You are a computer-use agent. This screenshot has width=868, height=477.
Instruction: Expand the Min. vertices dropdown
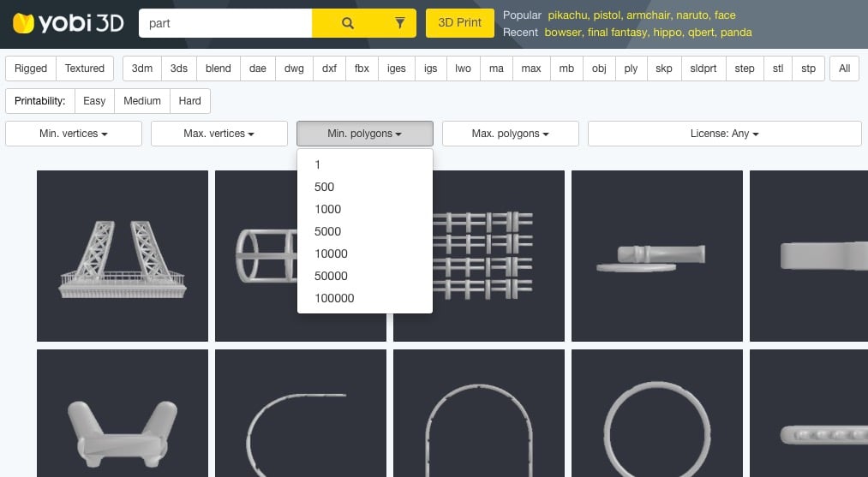coord(74,134)
